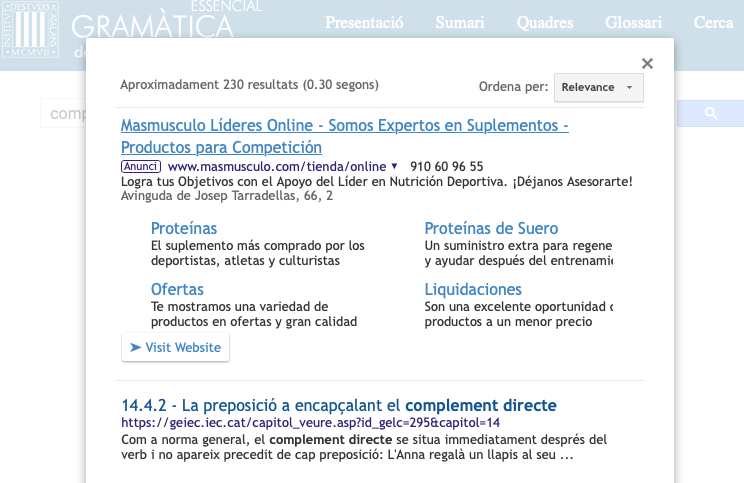Open the Proteínas sitelink
The width and height of the screenshot is (744, 483).
184,228
